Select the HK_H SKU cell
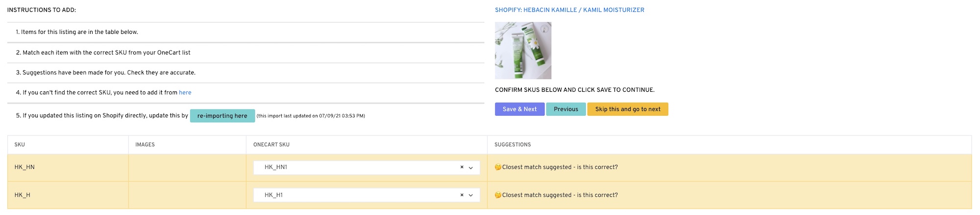This screenshot has width=980, height=215. [x=23, y=195]
